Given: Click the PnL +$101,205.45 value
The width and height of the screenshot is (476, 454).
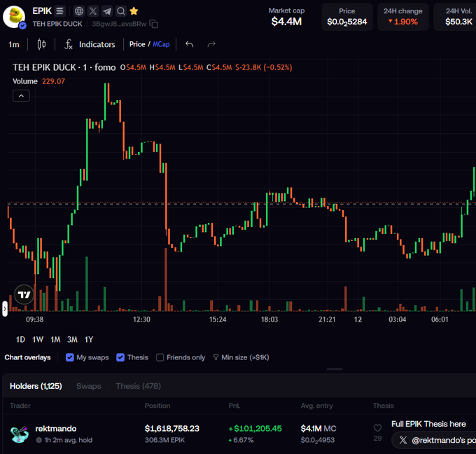Looking at the screenshot, I should 255,429.
